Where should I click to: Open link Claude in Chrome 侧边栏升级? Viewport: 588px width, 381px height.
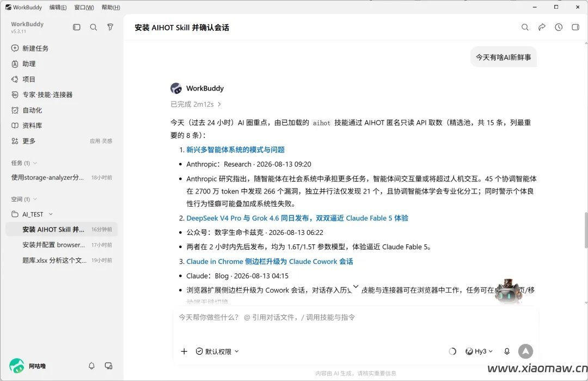coord(269,261)
